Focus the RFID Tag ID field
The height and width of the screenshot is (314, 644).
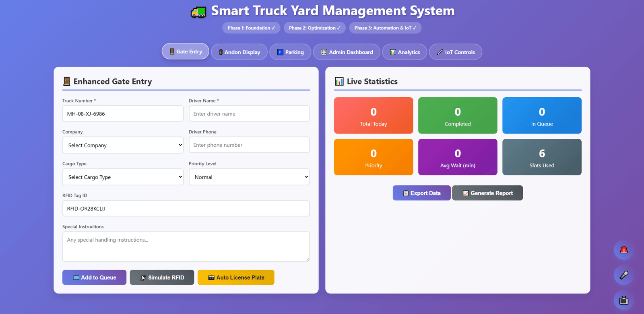pyautogui.click(x=186, y=208)
